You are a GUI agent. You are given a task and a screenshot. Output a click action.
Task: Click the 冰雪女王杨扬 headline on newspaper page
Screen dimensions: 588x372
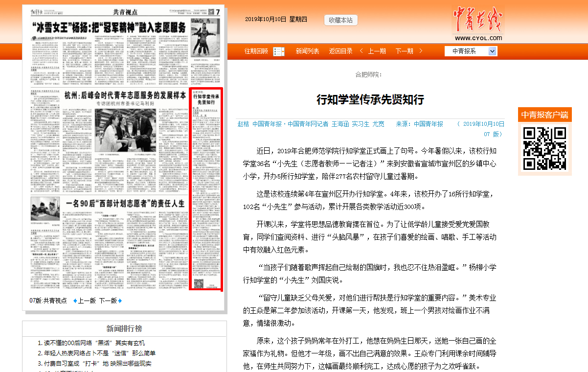109,27
